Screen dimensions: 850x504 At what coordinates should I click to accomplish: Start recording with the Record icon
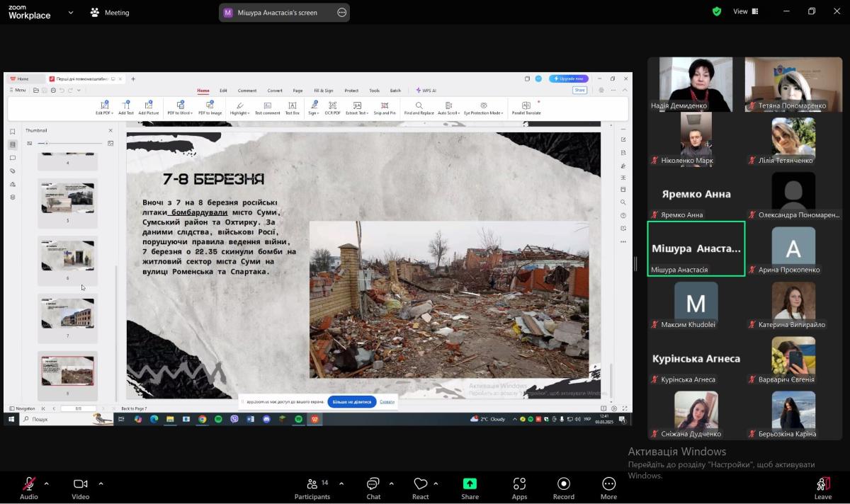tap(564, 487)
